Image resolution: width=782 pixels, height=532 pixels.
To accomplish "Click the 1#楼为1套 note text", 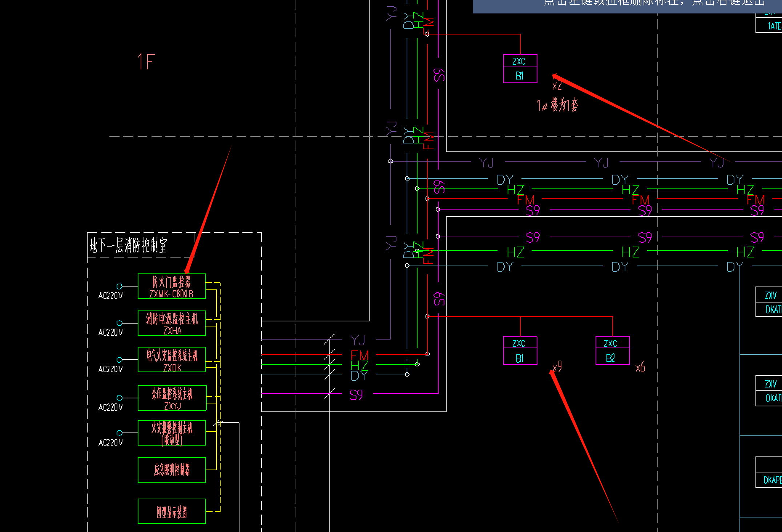I will point(557,105).
